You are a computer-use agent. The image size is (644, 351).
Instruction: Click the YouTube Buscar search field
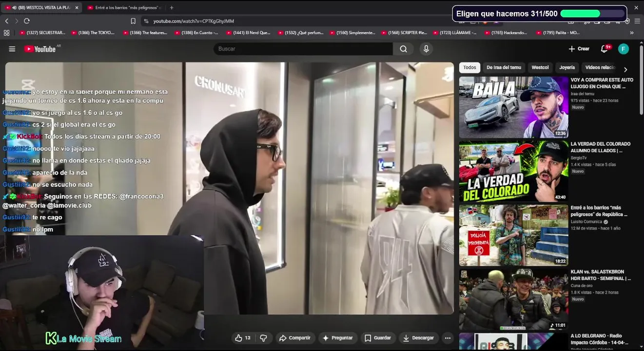(x=303, y=49)
